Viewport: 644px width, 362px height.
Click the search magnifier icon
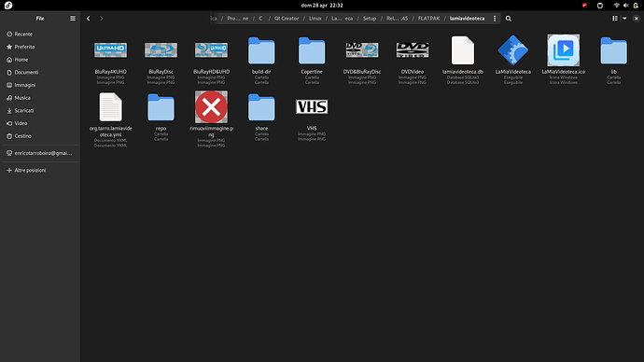click(x=509, y=19)
